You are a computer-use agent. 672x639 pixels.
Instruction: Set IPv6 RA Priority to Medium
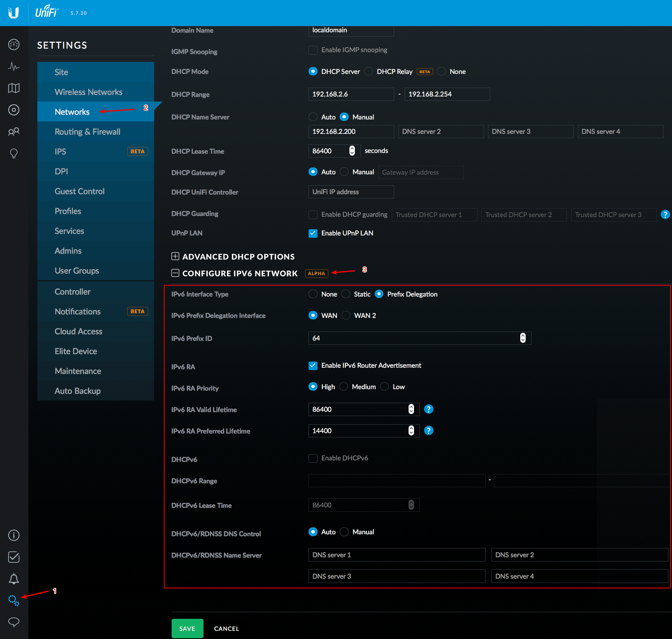[344, 386]
